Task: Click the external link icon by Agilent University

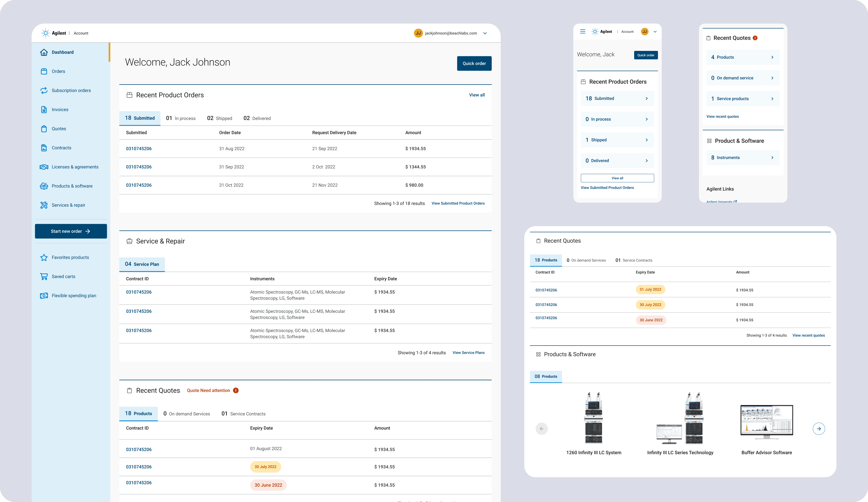Action: tap(735, 201)
